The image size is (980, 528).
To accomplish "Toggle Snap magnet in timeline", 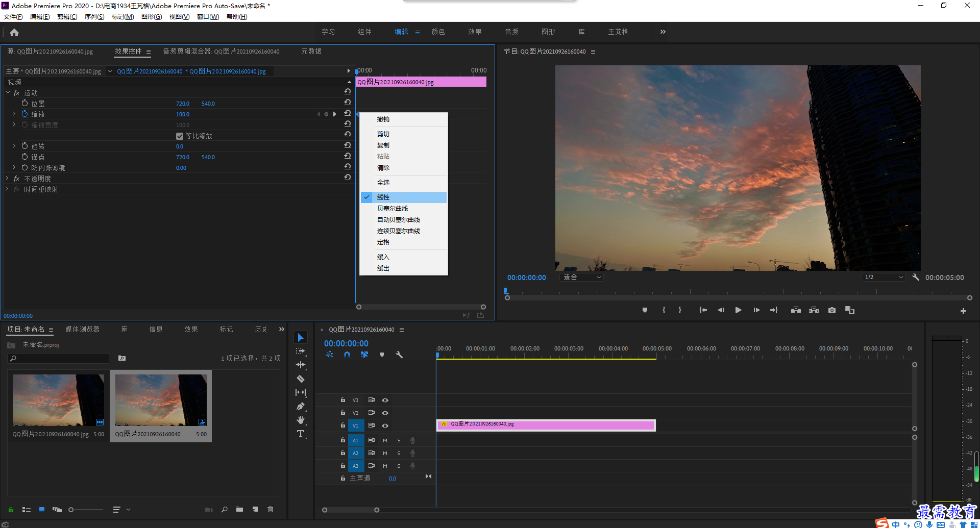I will [x=347, y=355].
